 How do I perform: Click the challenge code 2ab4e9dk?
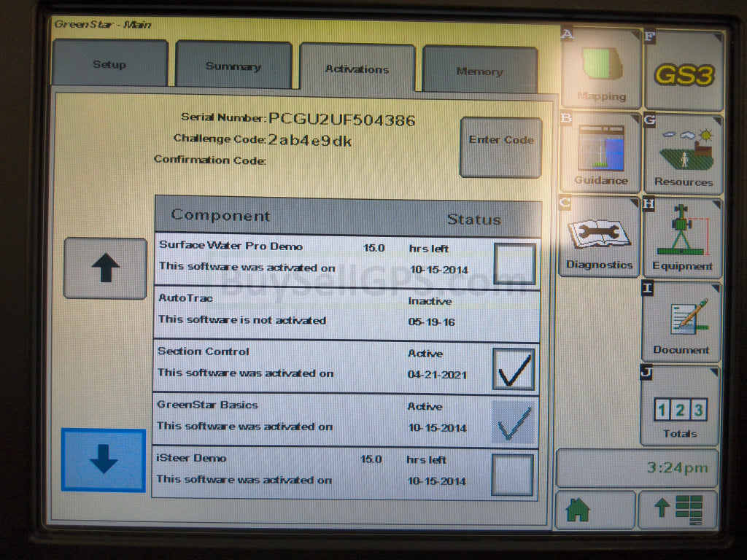tap(309, 141)
